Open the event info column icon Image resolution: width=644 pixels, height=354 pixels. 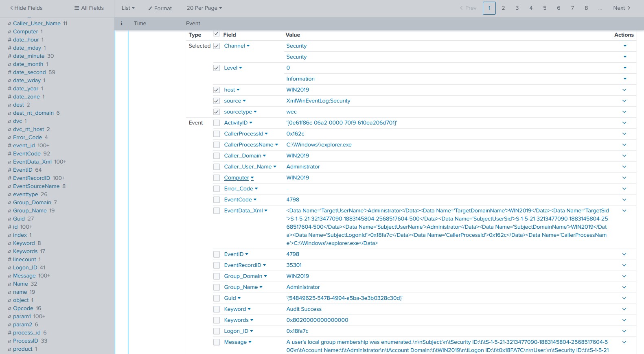point(121,24)
